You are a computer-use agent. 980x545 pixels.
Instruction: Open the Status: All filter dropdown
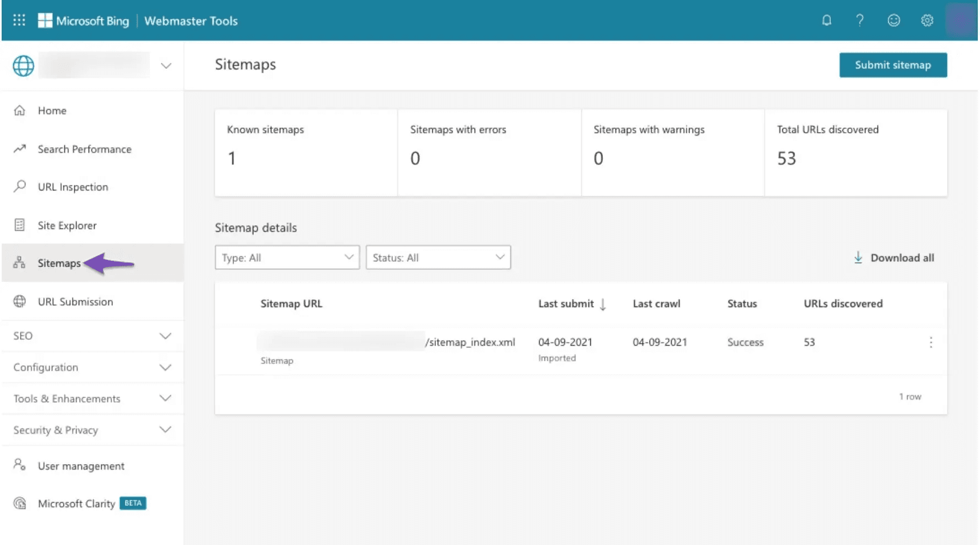438,258
